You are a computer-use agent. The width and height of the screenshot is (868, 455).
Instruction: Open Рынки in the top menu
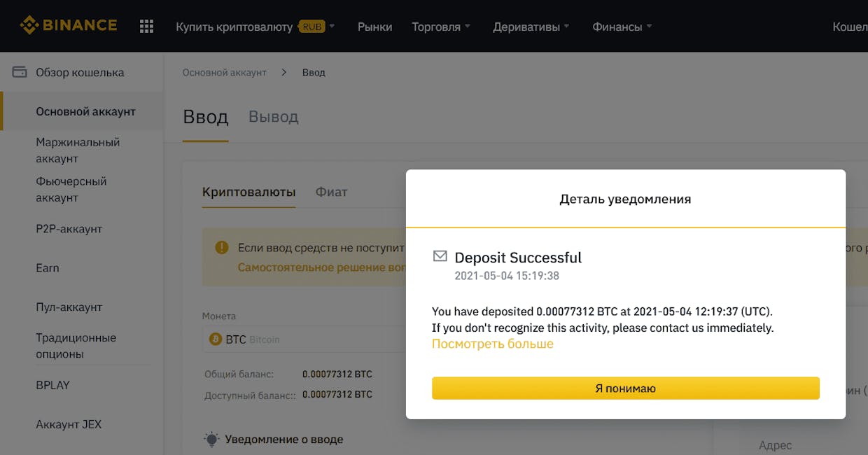[374, 27]
